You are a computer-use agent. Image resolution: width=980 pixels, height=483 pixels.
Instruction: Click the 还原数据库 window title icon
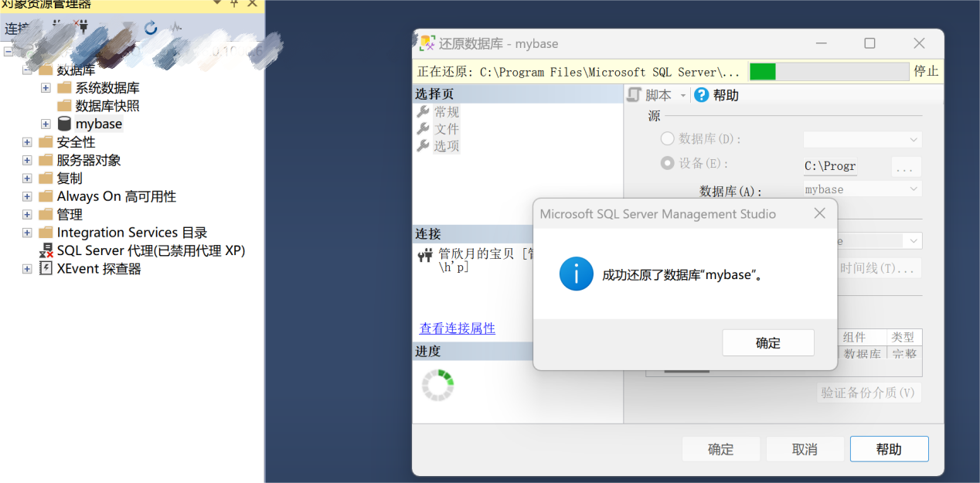[x=427, y=43]
